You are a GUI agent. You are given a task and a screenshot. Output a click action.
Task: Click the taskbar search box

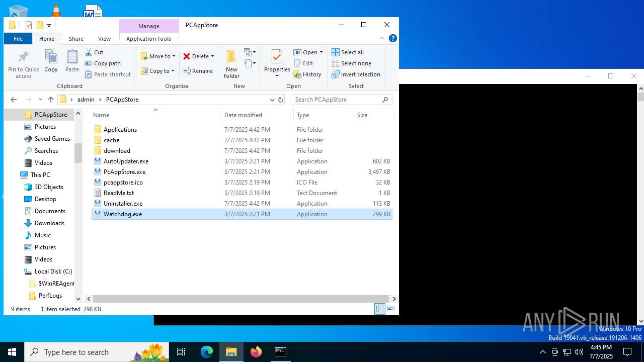[97, 352]
